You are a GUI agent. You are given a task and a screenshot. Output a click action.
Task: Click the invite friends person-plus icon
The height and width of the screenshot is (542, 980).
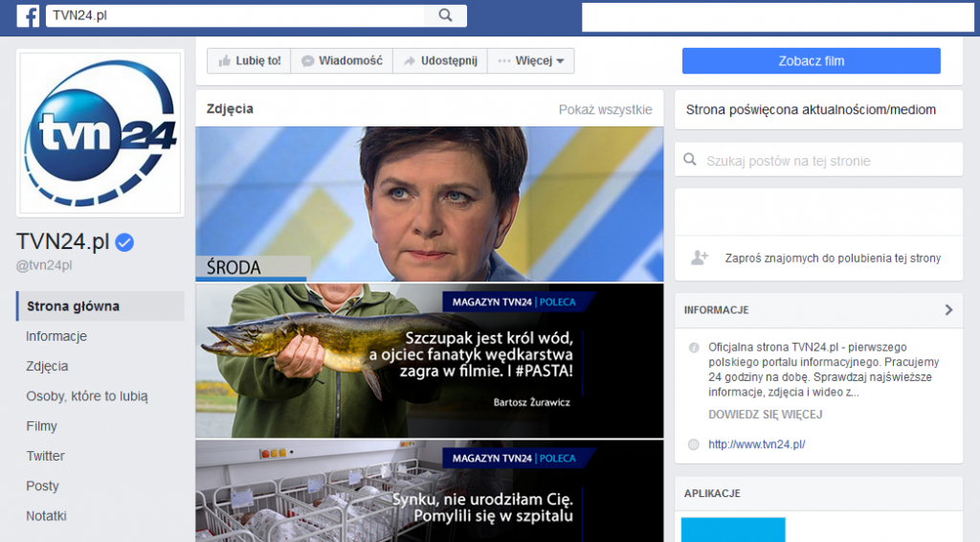[700, 258]
